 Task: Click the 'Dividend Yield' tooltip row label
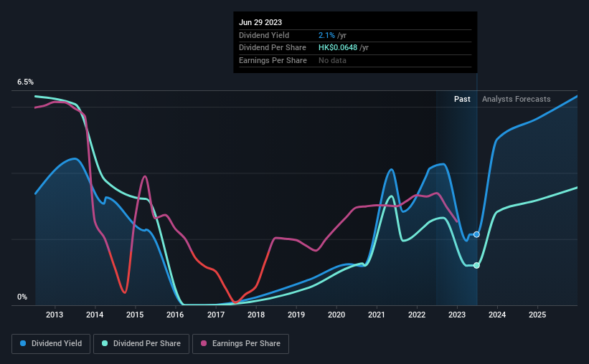[264, 35]
